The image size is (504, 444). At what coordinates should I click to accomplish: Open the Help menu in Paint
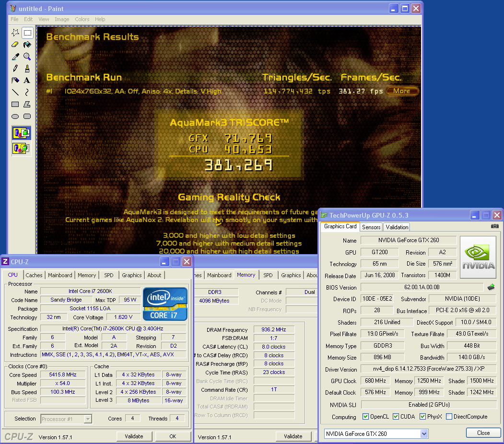100,19
